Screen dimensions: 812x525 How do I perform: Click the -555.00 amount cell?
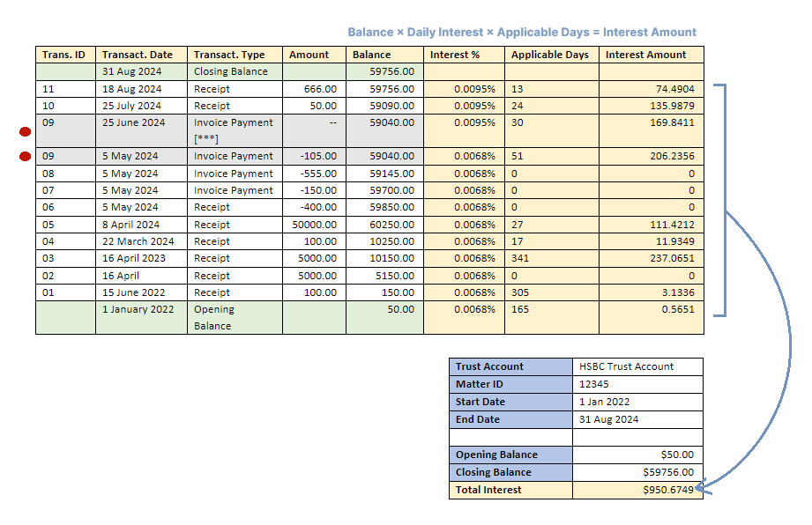(x=315, y=174)
